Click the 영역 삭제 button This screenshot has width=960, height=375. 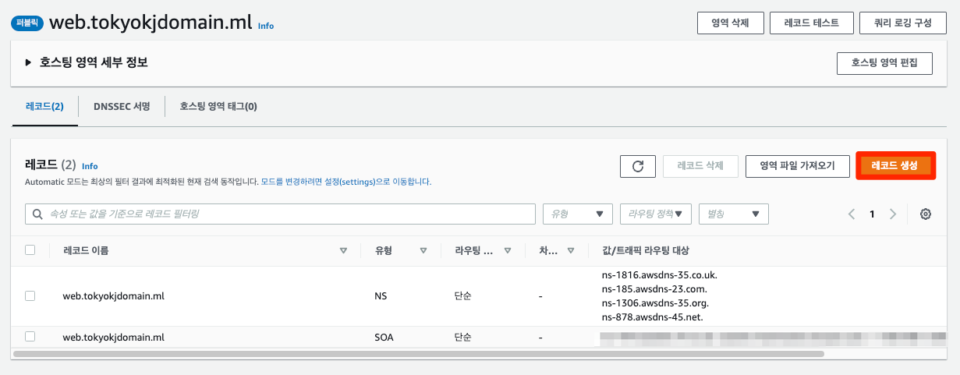tap(731, 23)
